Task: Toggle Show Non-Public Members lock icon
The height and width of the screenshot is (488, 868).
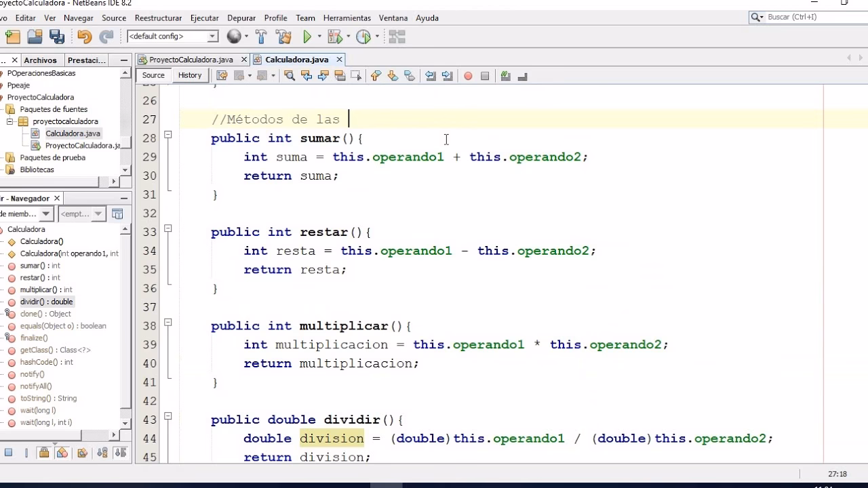Action: pyautogui.click(x=44, y=453)
